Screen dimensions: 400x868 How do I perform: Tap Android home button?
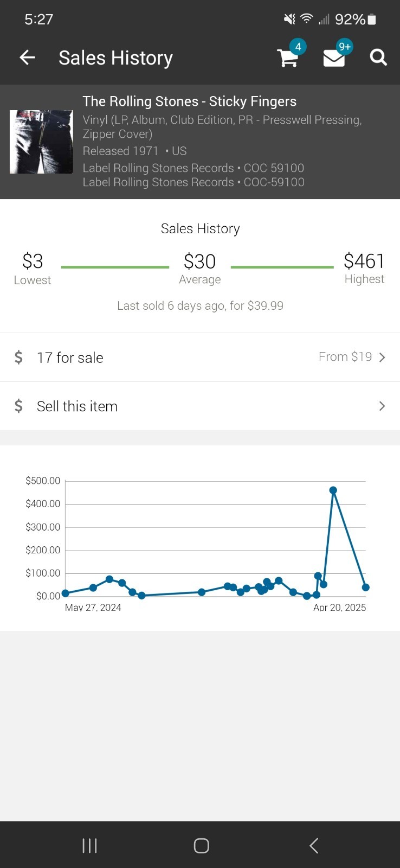(x=201, y=845)
